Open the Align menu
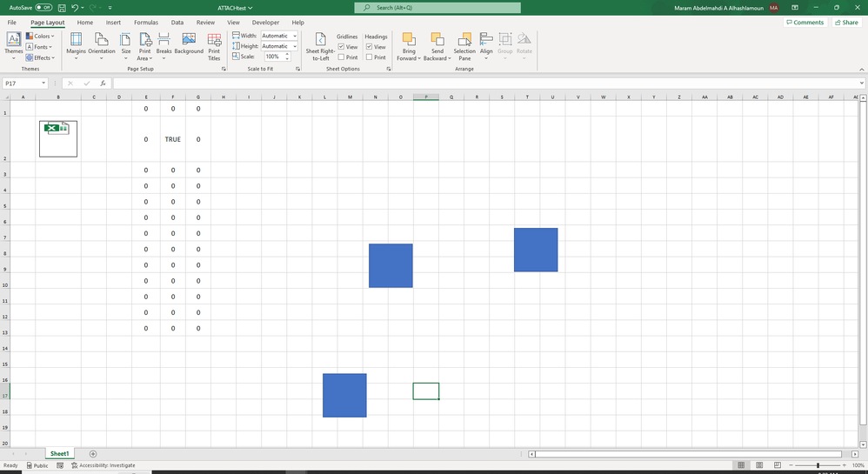868x474 pixels. click(486, 46)
